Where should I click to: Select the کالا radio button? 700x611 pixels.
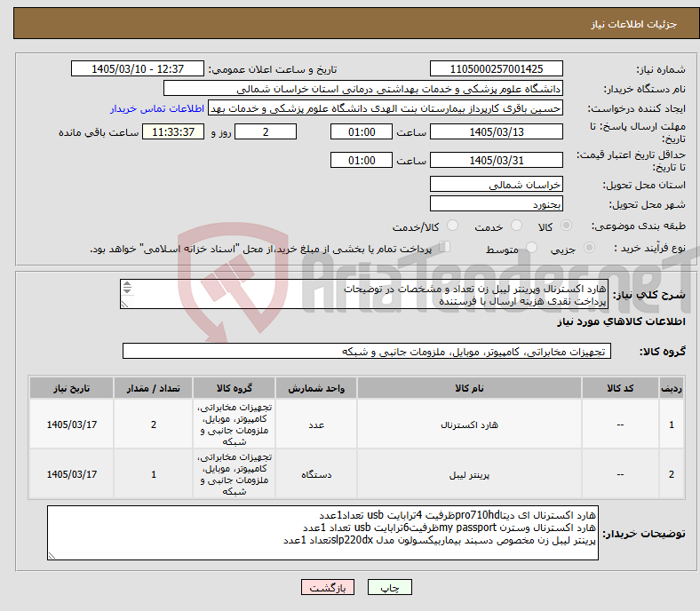566,226
